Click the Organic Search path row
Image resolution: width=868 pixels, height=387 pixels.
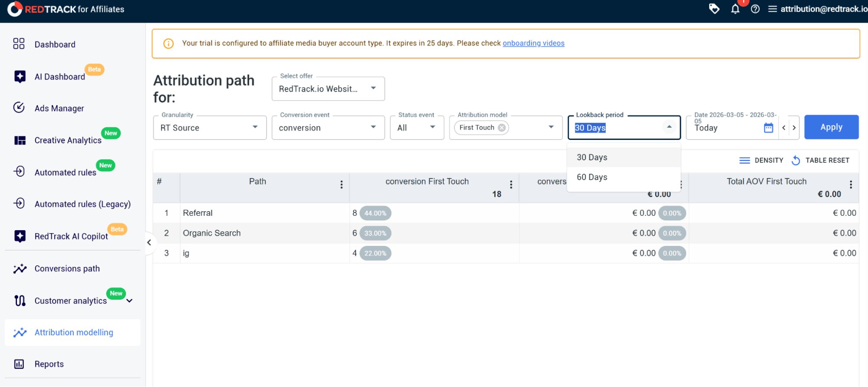coord(506,233)
